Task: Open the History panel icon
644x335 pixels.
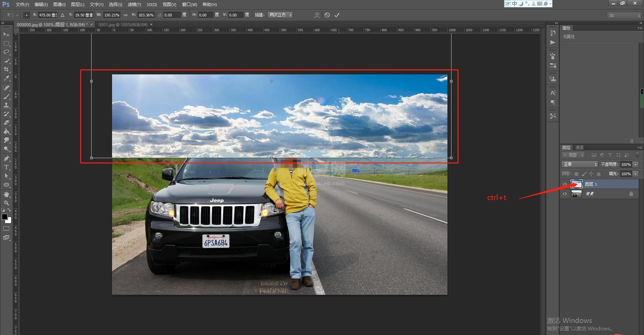Action: [x=553, y=33]
